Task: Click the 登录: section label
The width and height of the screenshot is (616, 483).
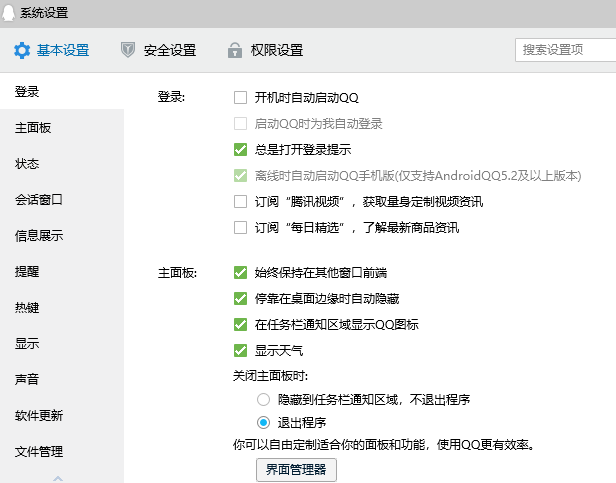Action: pos(171,97)
